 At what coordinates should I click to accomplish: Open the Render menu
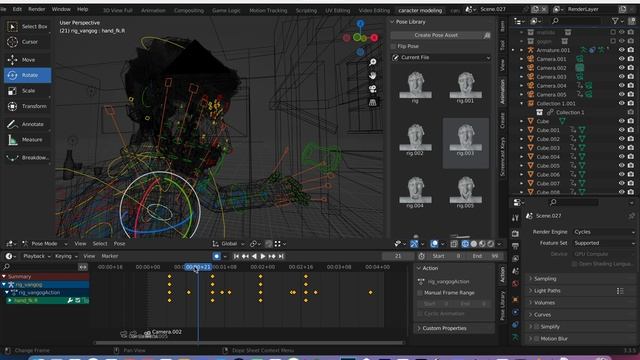click(x=36, y=9)
